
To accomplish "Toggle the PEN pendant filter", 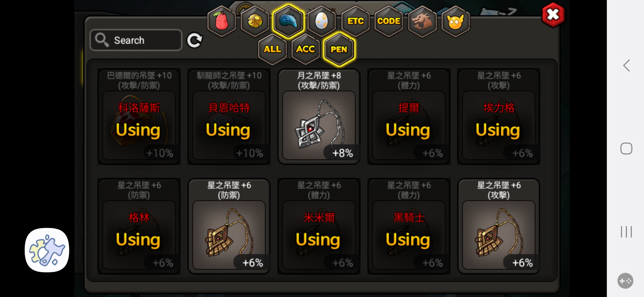I will [x=339, y=49].
